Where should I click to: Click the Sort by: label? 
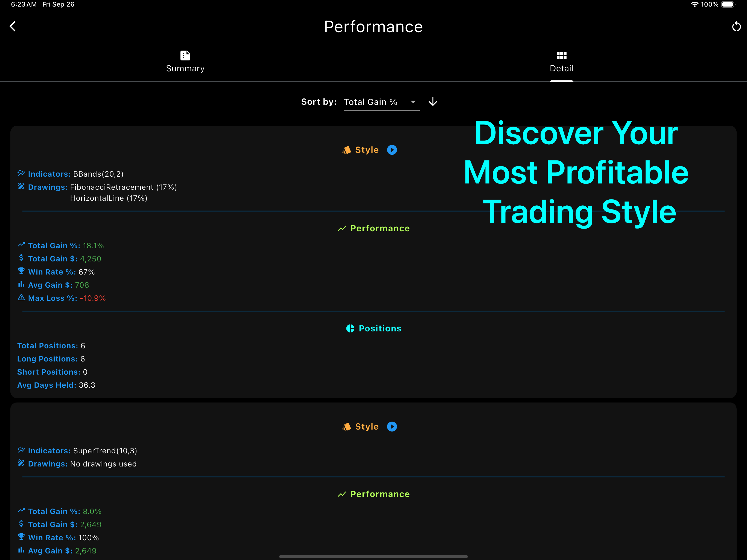click(319, 102)
